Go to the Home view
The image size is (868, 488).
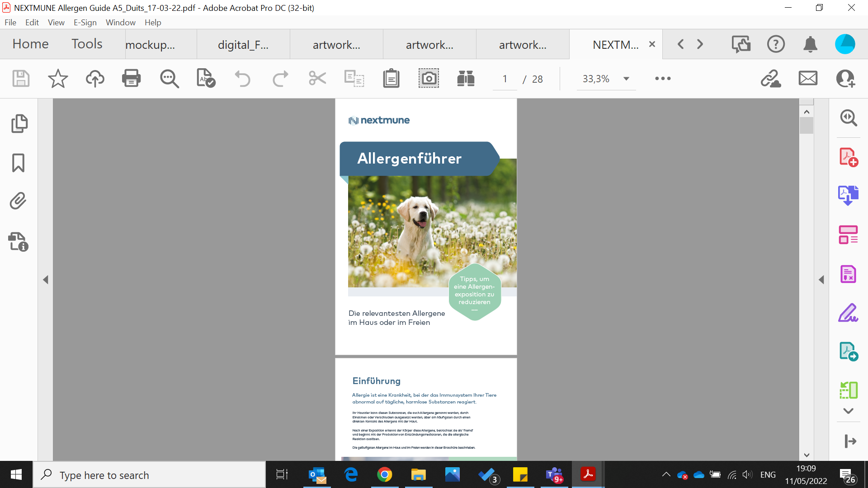click(30, 44)
